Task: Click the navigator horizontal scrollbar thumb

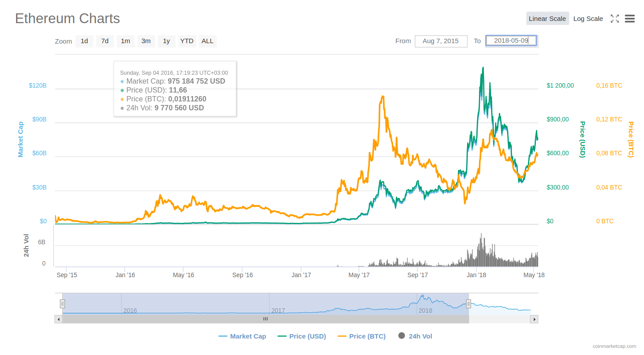Action: point(266,319)
